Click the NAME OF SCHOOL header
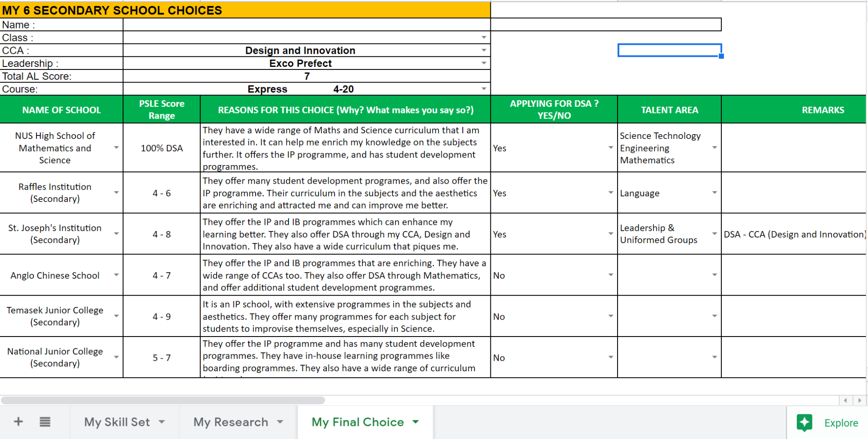Image resolution: width=868 pixels, height=439 pixels. pyautogui.click(x=61, y=110)
